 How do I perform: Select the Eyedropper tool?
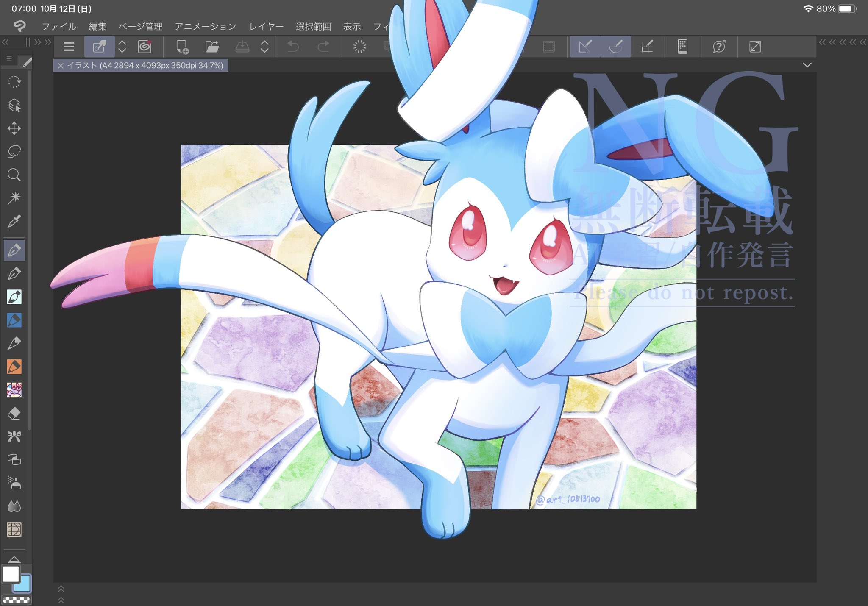(x=14, y=221)
